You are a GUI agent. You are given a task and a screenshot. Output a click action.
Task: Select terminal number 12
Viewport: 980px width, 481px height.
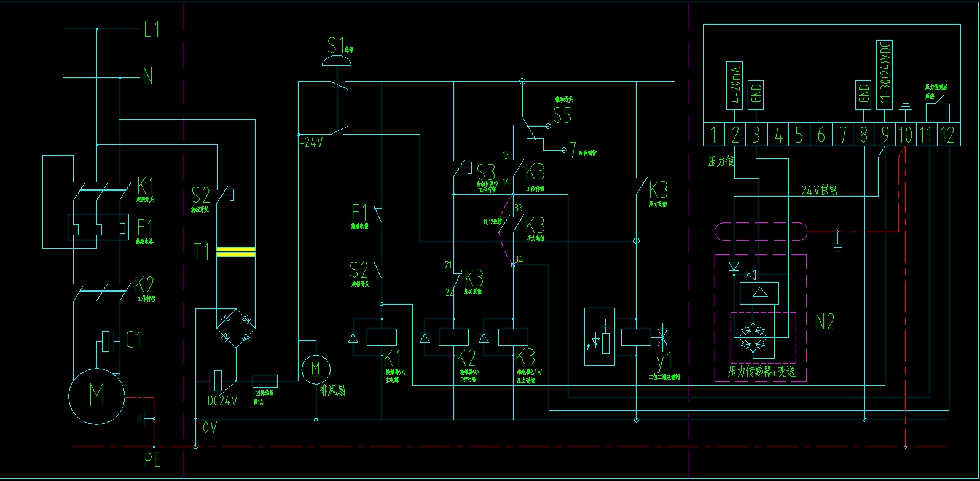point(948,135)
